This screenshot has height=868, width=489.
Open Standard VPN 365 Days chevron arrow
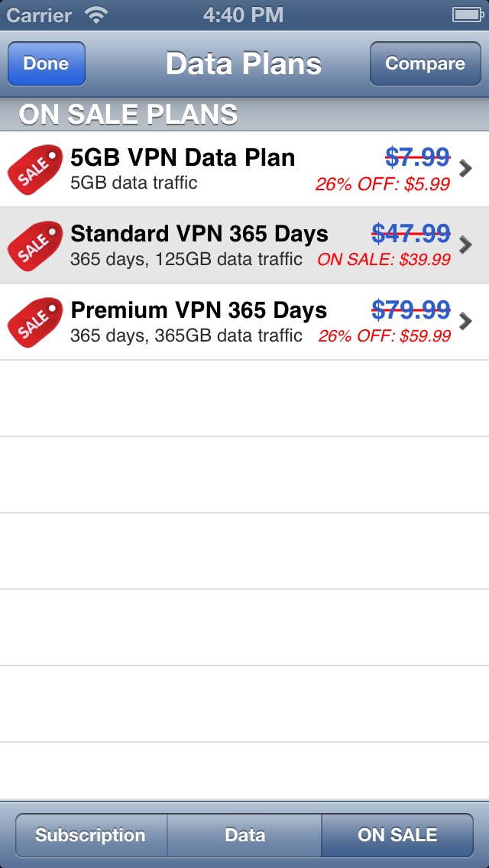point(465,245)
